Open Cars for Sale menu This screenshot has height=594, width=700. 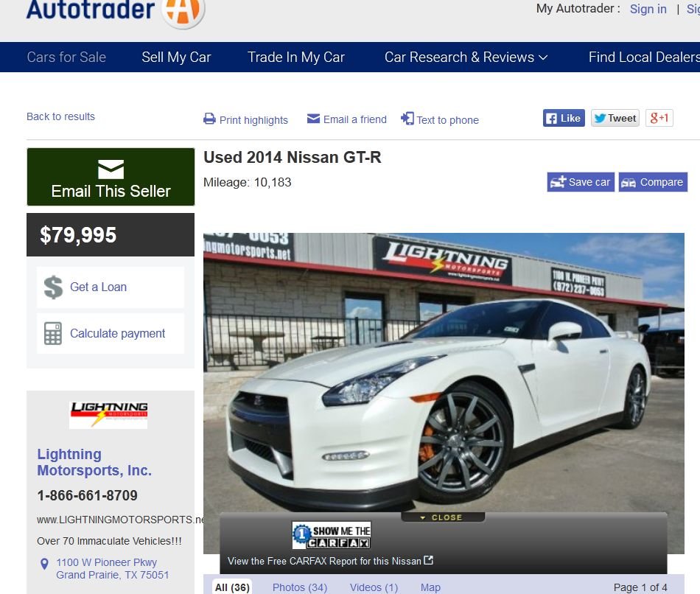pyautogui.click(x=66, y=57)
